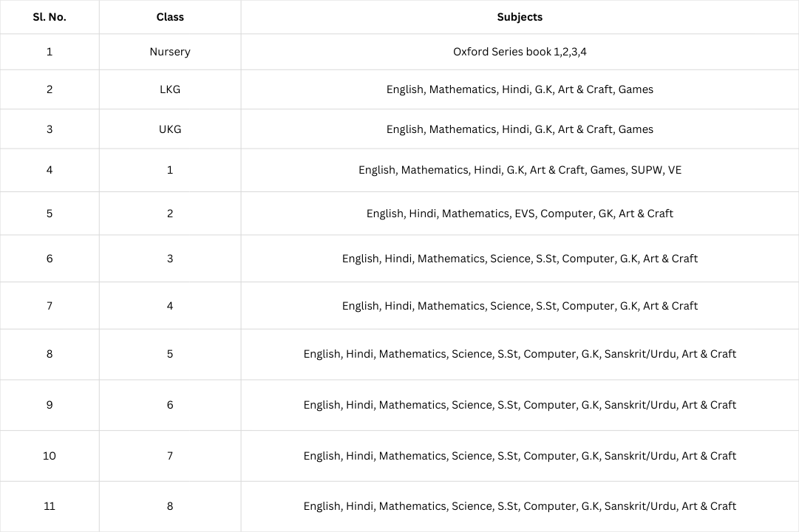Viewport: 799px width, 532px height.
Task: Click subjects text containing 'SUPW, VE'
Action: pyautogui.click(x=520, y=170)
